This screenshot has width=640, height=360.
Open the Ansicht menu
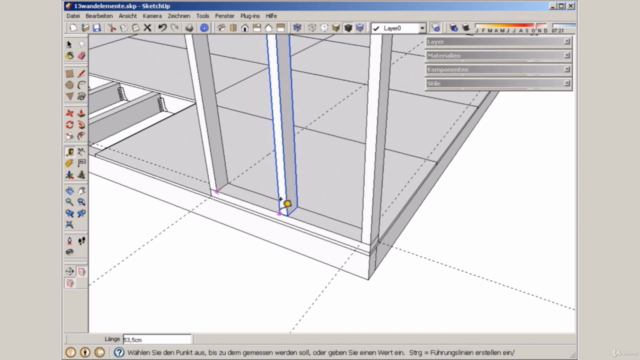128,16
